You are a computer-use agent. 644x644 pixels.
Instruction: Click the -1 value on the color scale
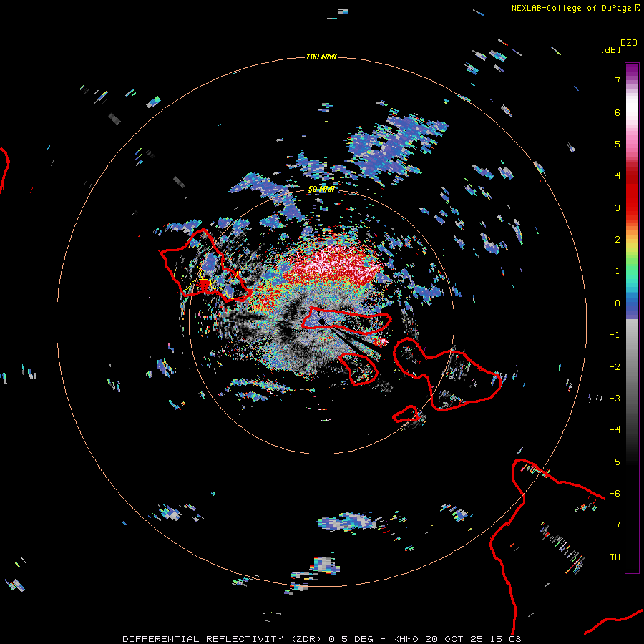tap(615, 335)
